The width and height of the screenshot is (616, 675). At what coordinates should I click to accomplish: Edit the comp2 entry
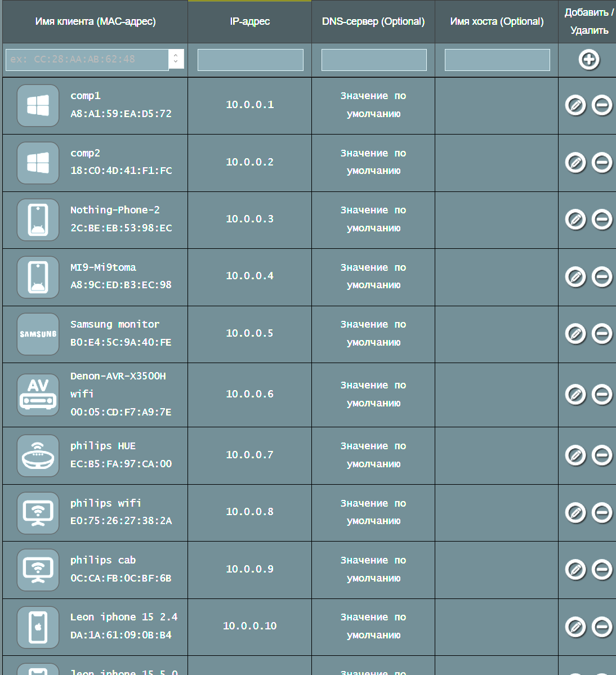pos(575,162)
